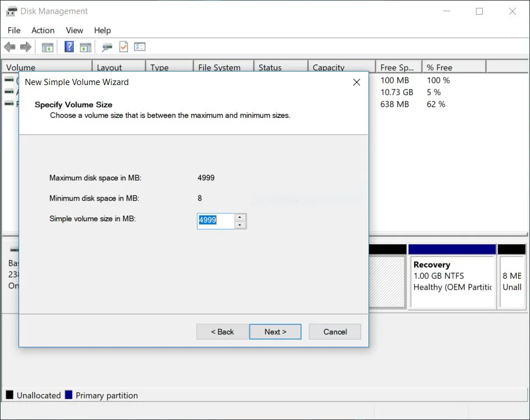The image size is (530, 420).
Task: Sort by the Layout column header
Action: tap(119, 67)
